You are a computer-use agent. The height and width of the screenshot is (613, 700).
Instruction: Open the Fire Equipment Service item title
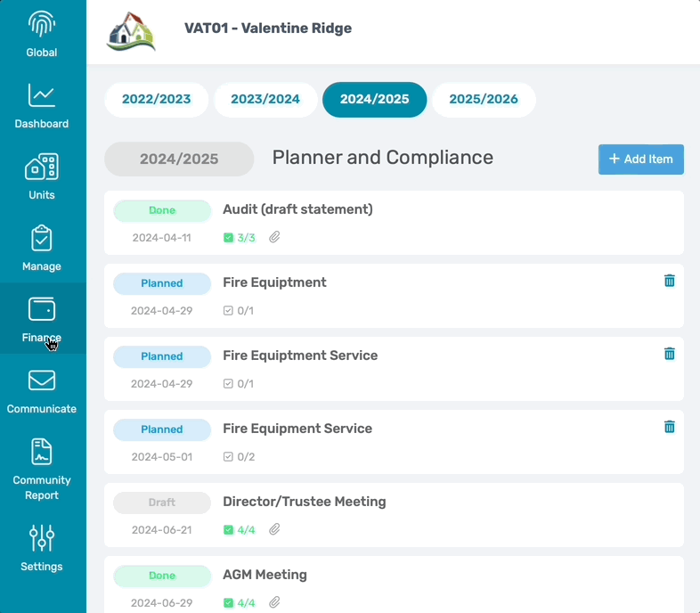(297, 429)
